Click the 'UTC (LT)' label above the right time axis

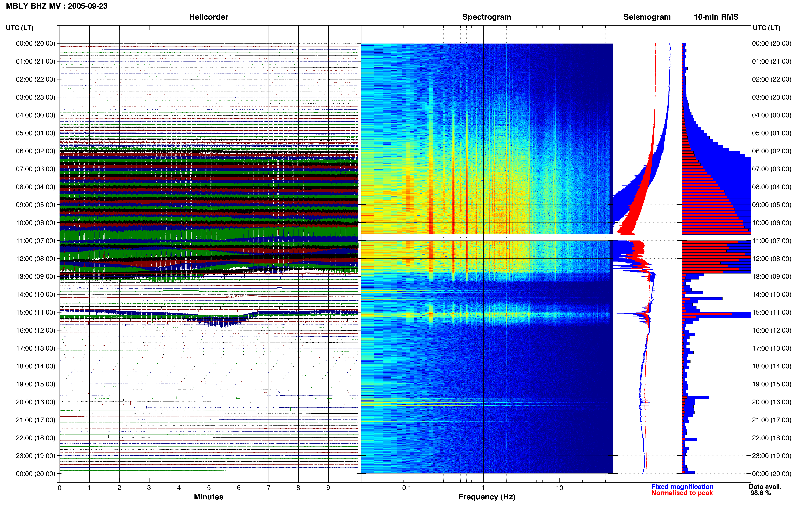[x=766, y=28]
